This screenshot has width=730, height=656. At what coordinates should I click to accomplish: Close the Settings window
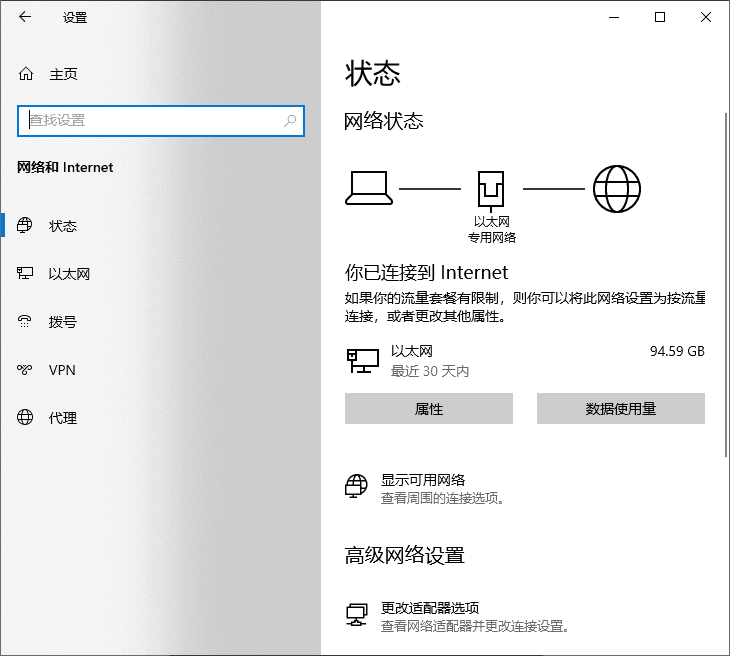click(x=706, y=17)
